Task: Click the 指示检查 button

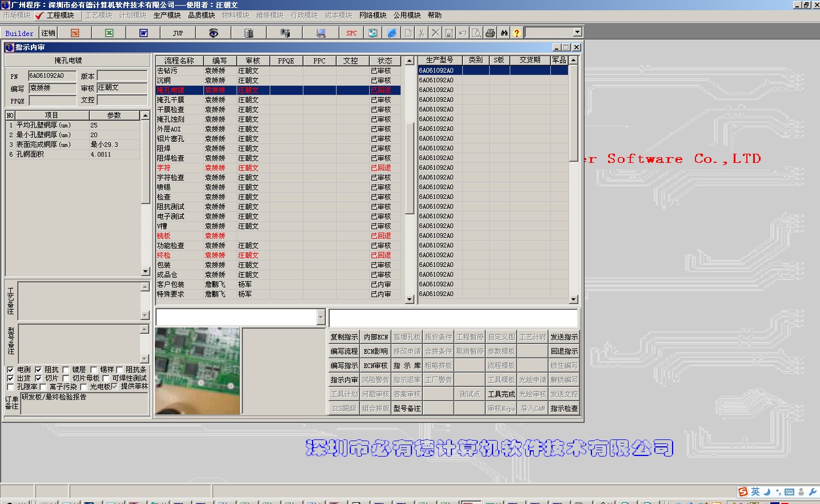Action: (x=564, y=409)
